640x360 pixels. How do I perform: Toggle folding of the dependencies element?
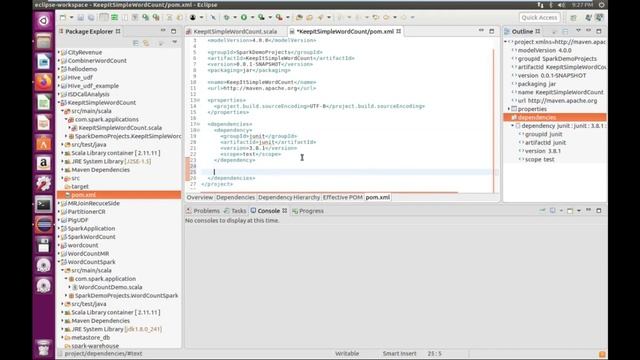(198, 124)
